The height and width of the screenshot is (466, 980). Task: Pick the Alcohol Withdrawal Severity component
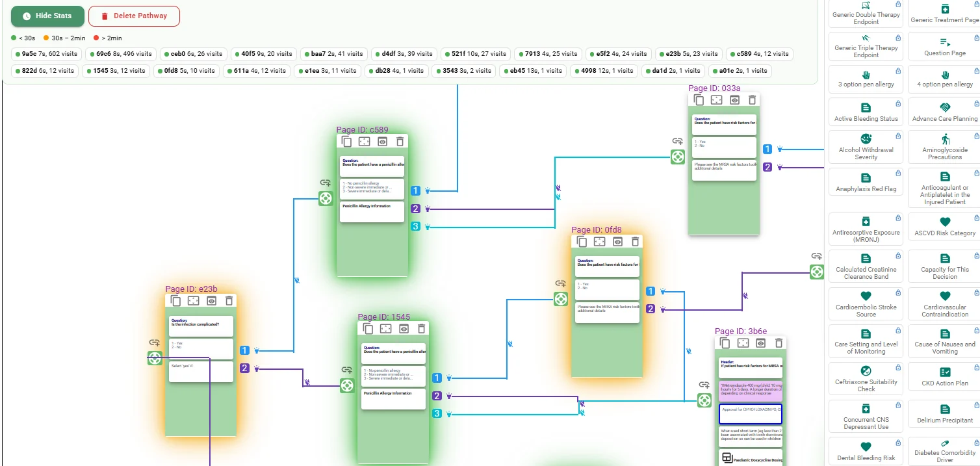[x=866, y=146]
